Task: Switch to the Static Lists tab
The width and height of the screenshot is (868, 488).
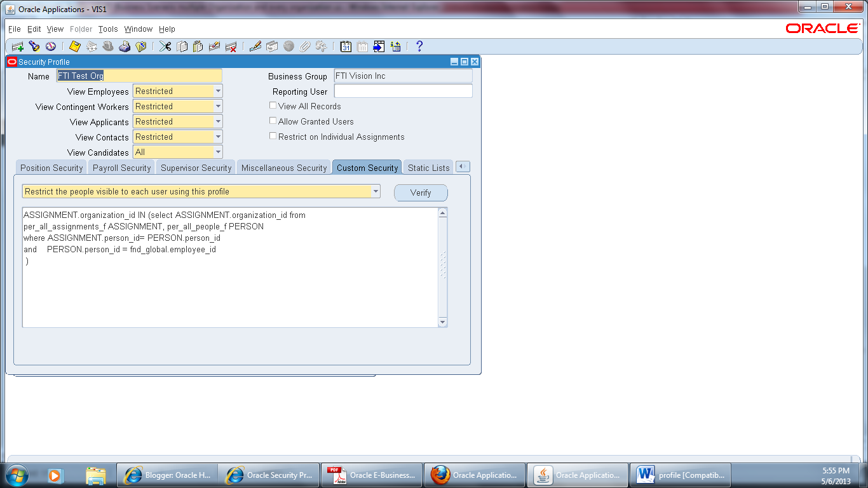Action: pos(428,167)
